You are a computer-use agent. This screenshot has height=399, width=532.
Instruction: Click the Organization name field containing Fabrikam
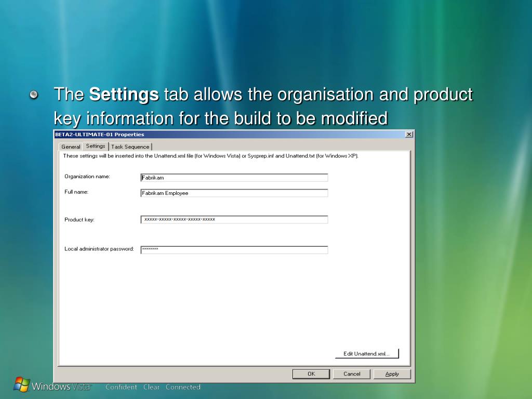(234, 178)
